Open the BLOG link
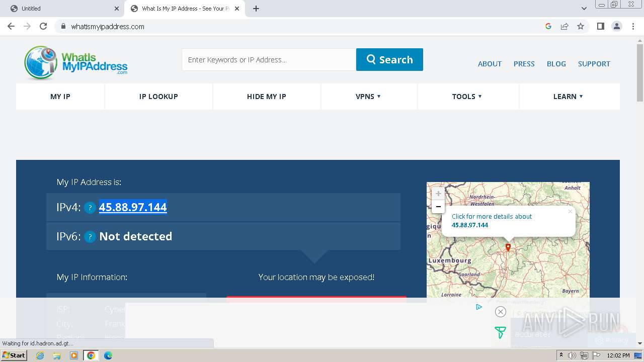This screenshot has height=362, width=644. point(556,64)
